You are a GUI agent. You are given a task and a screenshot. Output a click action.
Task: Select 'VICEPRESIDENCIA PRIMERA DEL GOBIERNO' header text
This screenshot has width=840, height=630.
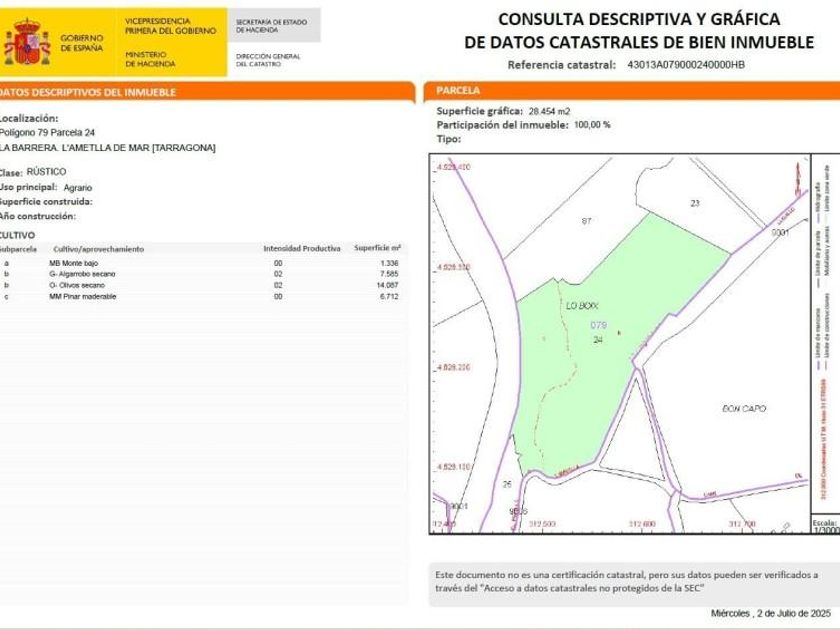point(170,26)
